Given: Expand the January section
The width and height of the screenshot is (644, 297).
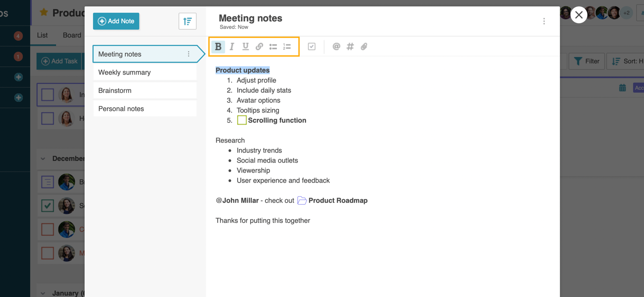Looking at the screenshot, I should click(x=42, y=293).
